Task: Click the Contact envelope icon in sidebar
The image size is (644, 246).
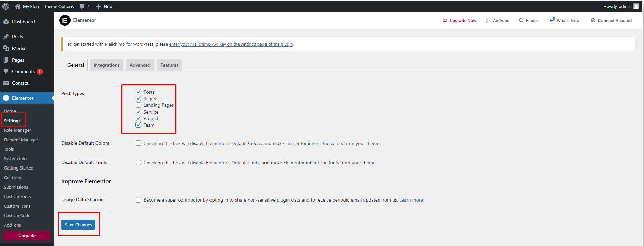Action: [x=6, y=83]
